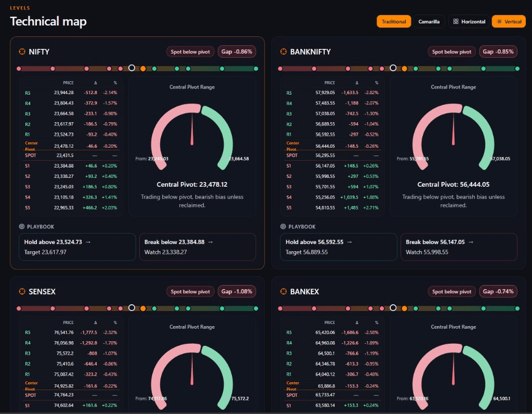The image size is (532, 414).
Task: Click 'Central Pivot: 56,444.05' text
Action: point(453,185)
